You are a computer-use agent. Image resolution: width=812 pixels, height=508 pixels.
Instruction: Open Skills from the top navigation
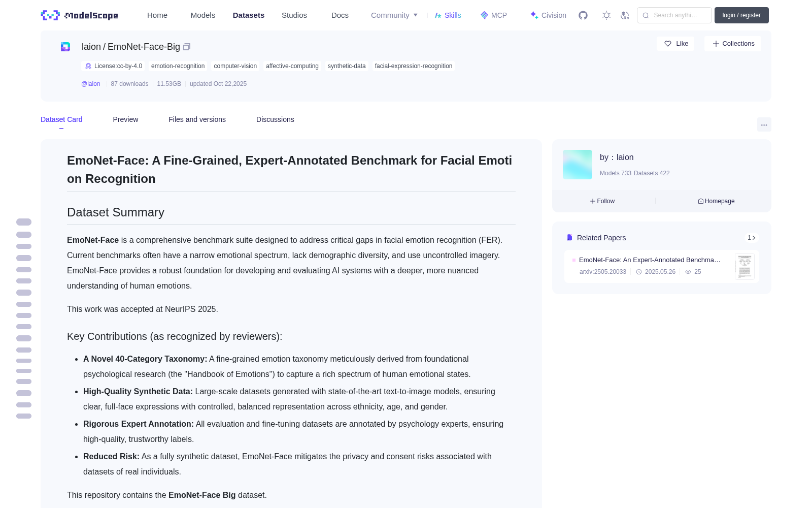coord(448,15)
